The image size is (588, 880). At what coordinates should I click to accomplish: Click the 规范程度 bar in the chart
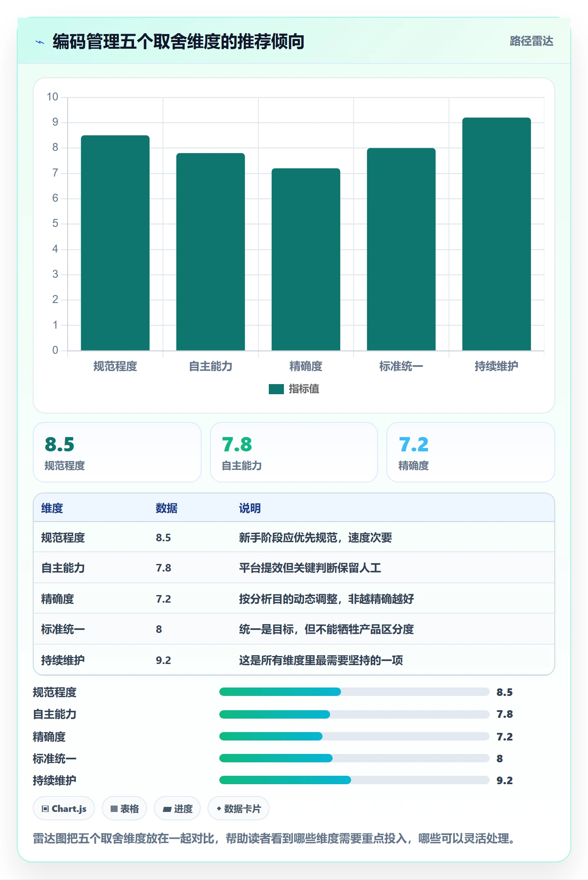coord(115,243)
